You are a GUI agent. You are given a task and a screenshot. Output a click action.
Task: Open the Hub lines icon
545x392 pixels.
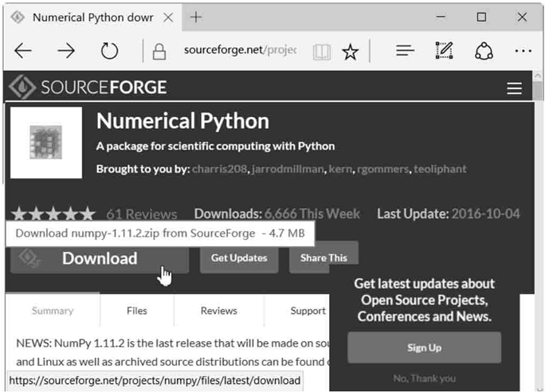click(x=405, y=51)
